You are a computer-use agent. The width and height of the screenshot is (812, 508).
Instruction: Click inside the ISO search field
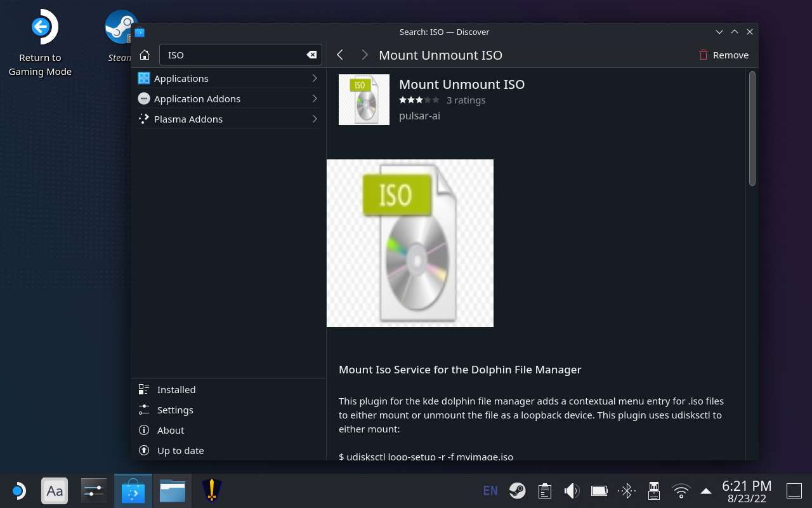coord(240,55)
